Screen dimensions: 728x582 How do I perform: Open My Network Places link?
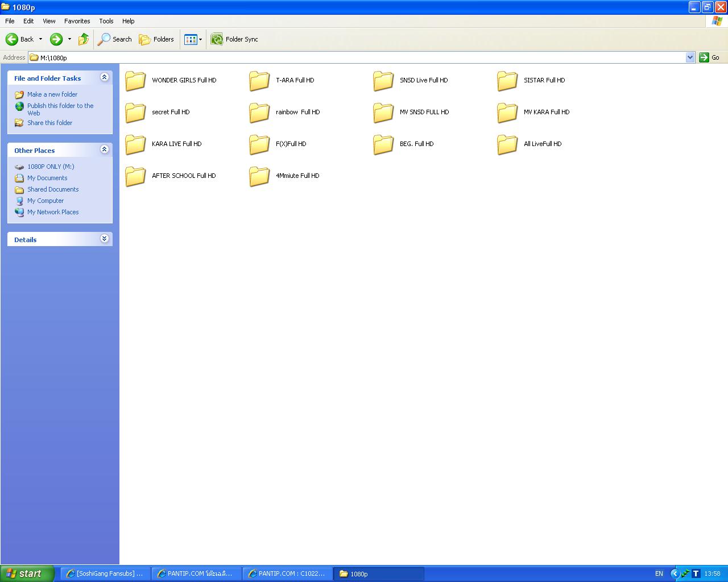(53, 212)
